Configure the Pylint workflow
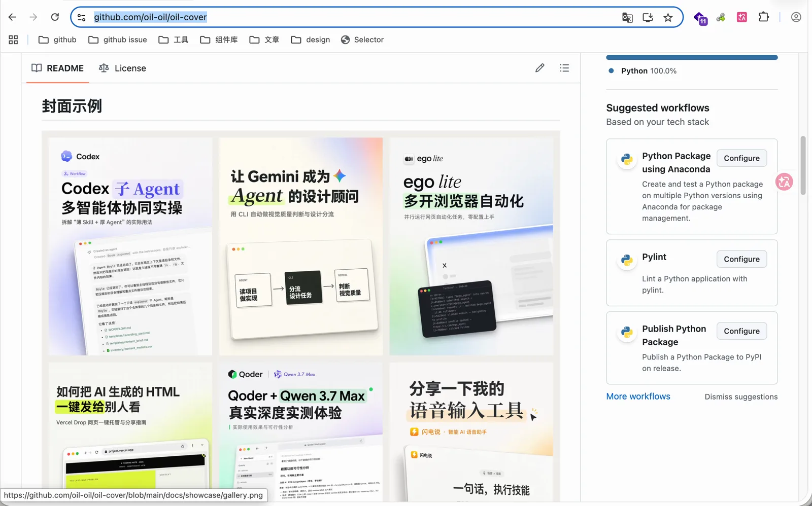This screenshot has width=812, height=506. click(741, 259)
